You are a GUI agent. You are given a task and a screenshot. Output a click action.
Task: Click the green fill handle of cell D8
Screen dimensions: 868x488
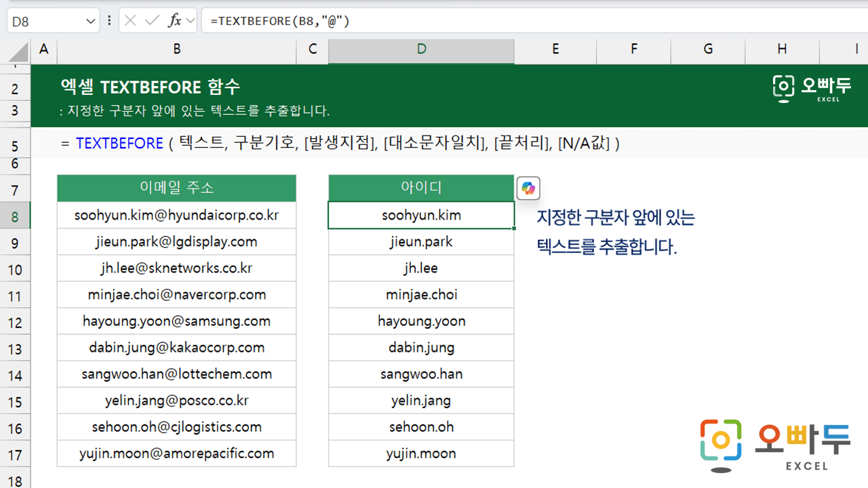point(514,229)
